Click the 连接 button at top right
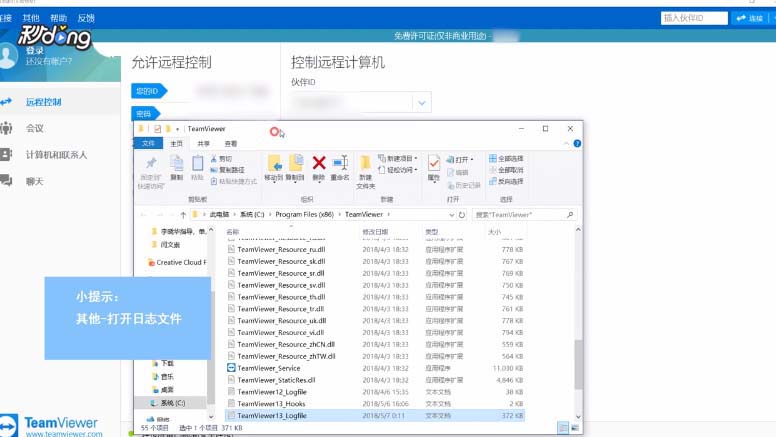Viewport: 776px width, 437px height. pyautogui.click(x=750, y=18)
